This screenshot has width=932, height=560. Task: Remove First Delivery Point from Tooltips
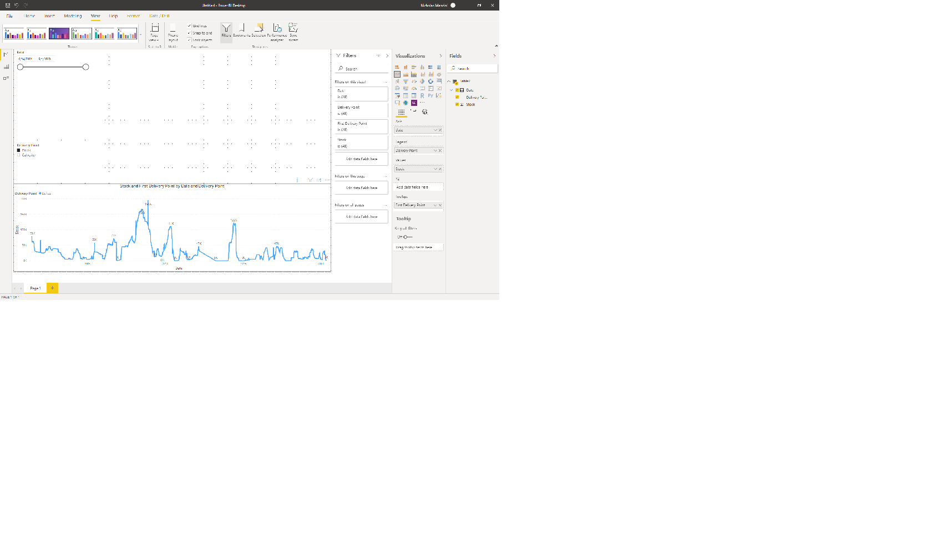[x=440, y=205]
